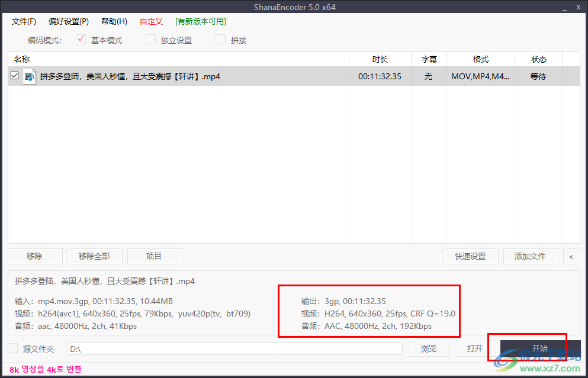Click the output video line H264, 640x360
The image size is (588, 378).
[378, 314]
